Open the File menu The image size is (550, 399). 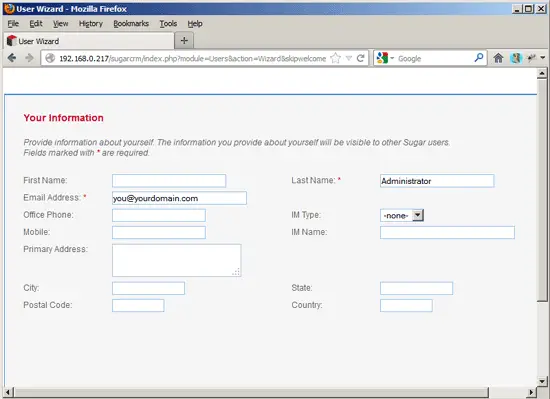point(13,23)
